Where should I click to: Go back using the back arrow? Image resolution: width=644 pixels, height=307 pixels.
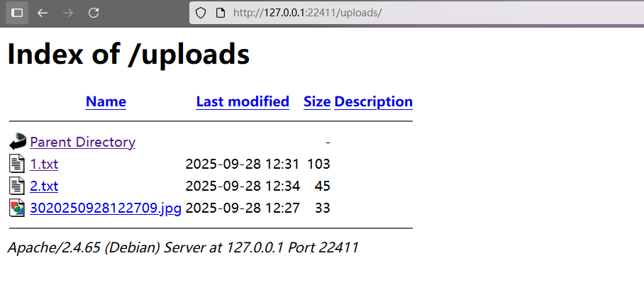pos(43,13)
